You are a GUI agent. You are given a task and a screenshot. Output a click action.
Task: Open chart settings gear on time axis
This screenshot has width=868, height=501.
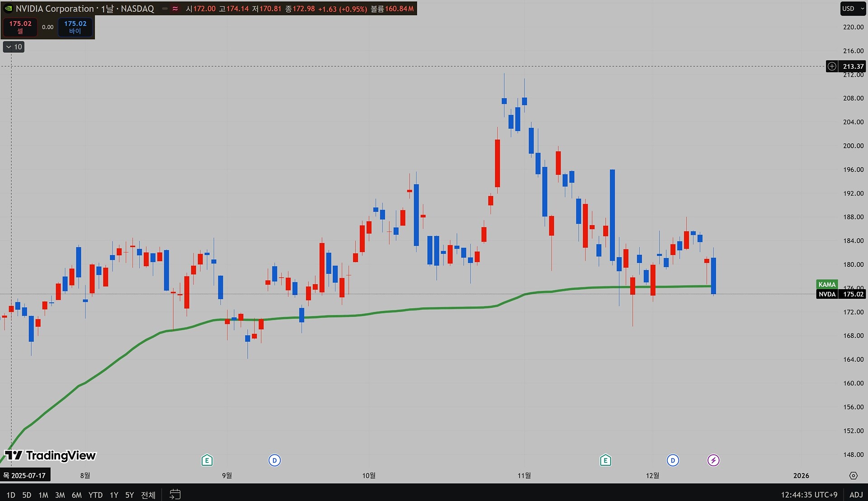[853, 476]
